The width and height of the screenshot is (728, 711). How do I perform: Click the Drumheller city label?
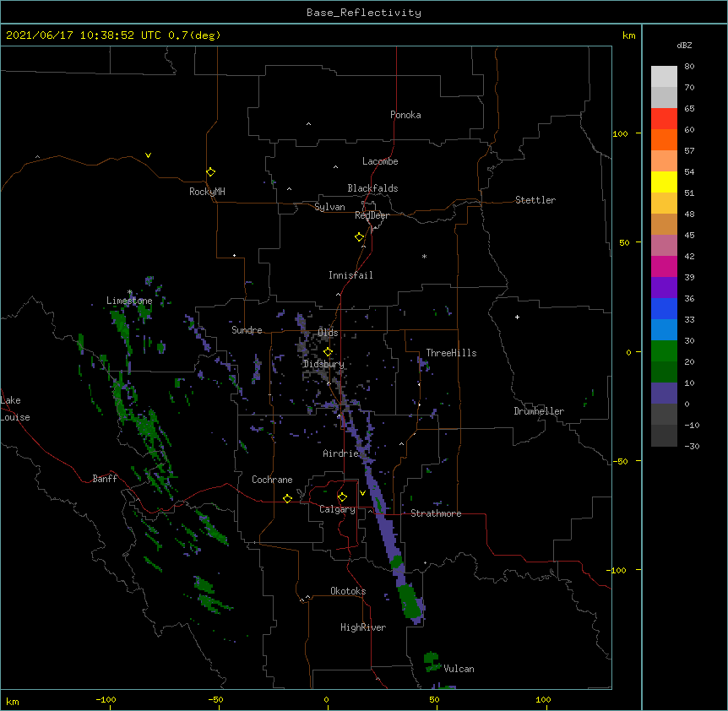539,411
